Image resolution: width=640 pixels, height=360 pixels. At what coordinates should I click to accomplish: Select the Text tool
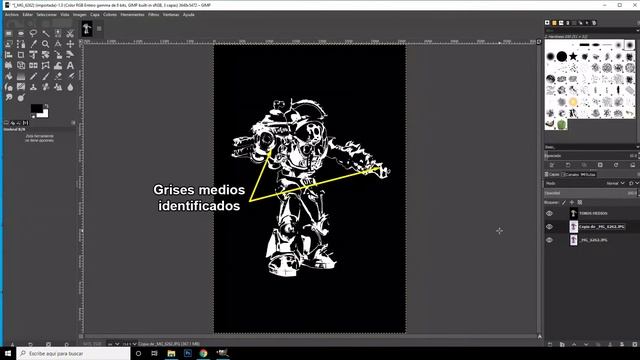(70, 65)
